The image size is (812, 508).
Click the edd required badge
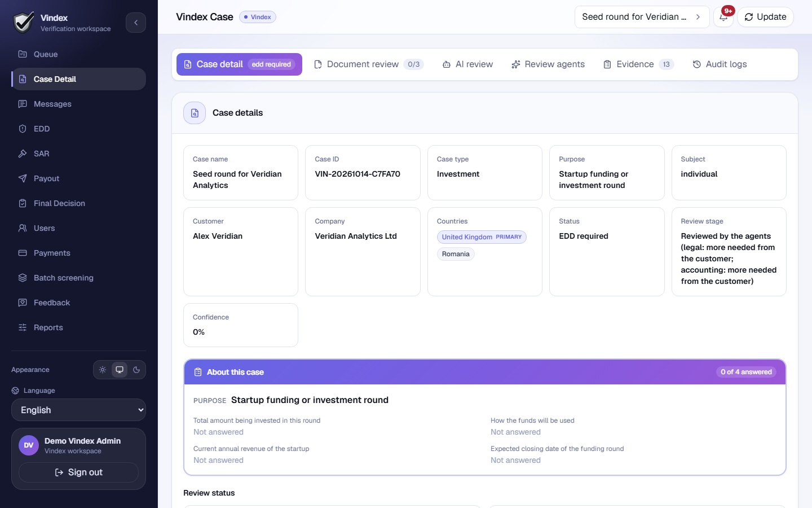pyautogui.click(x=271, y=64)
